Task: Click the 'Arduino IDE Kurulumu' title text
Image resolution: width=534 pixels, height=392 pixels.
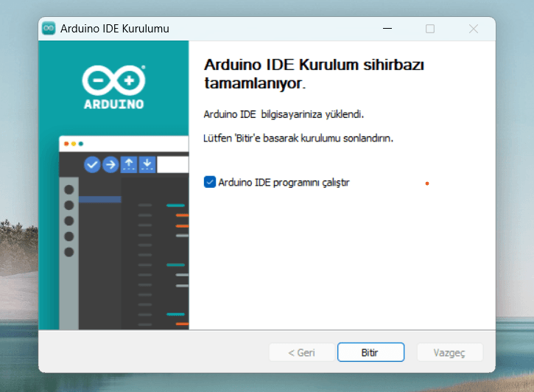Action: coord(115,29)
